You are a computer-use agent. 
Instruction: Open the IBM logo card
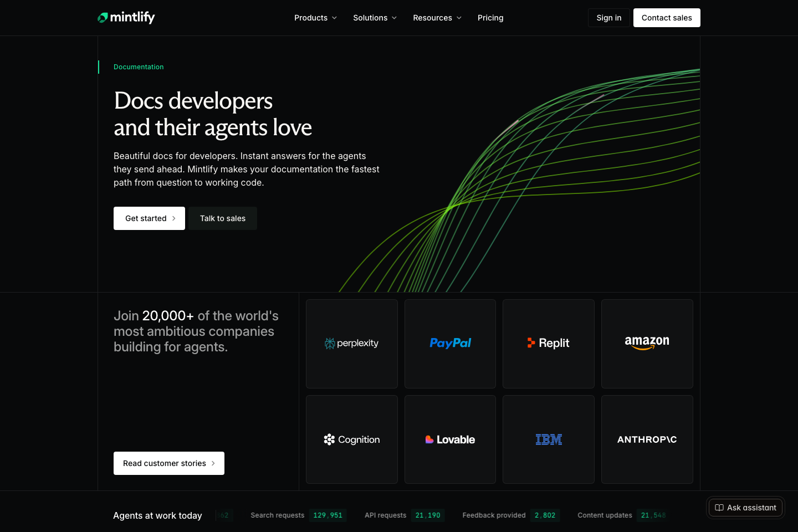tap(549, 439)
